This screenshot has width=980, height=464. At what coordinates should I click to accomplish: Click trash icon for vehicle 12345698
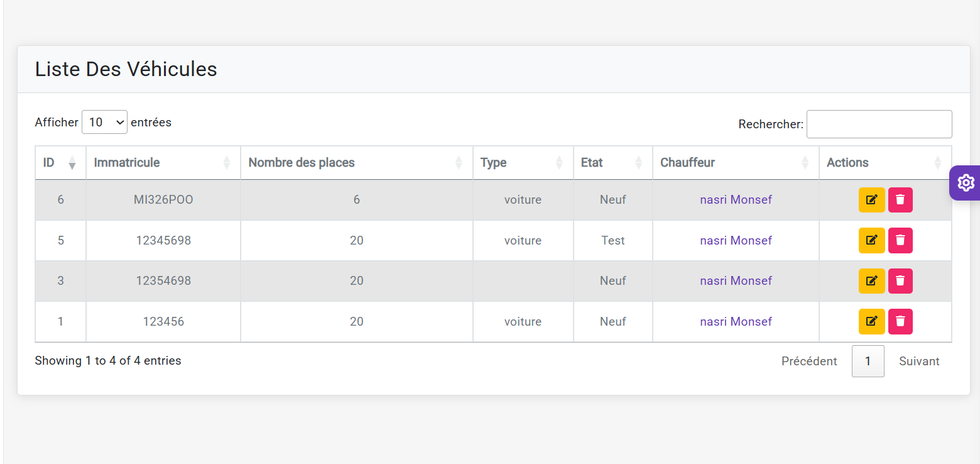coord(900,240)
